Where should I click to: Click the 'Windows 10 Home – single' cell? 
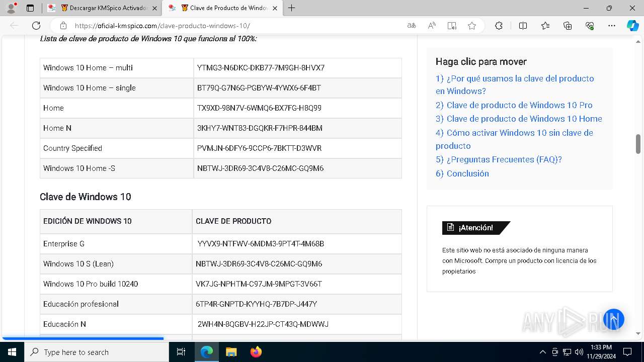[116, 88]
